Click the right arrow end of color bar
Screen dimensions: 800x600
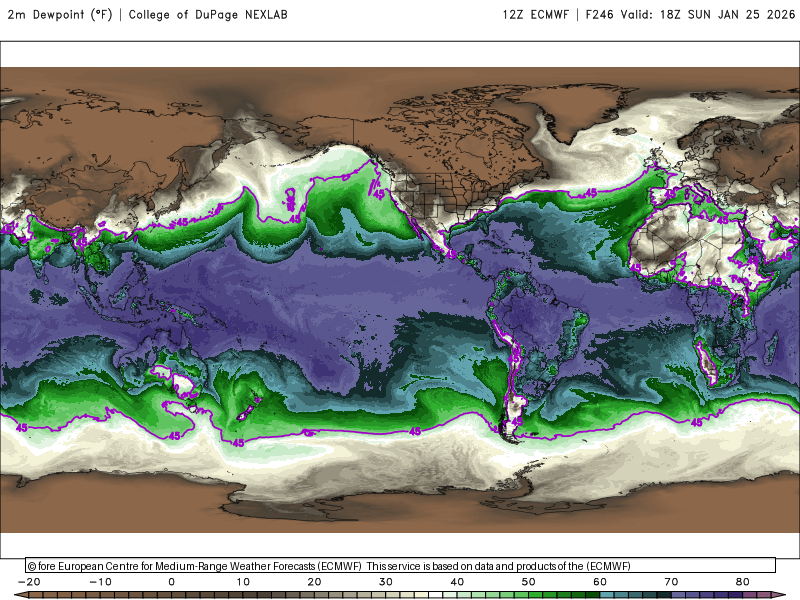(780, 595)
